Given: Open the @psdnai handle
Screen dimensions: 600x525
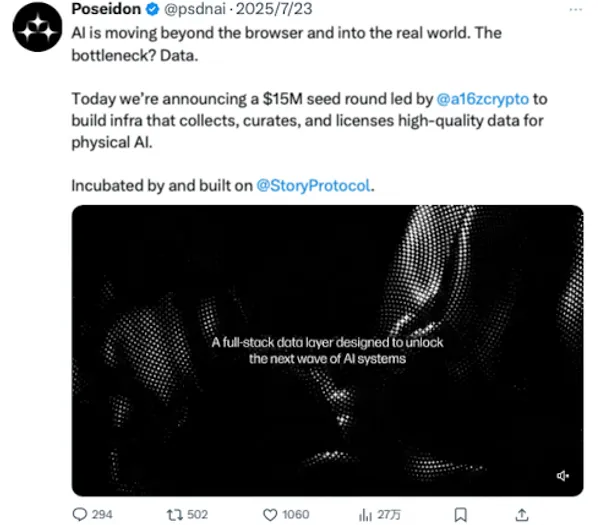Looking at the screenshot, I should (x=184, y=11).
